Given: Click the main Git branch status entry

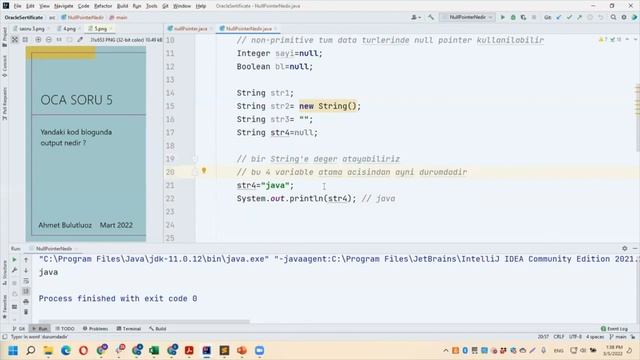Looking at the screenshot, I should point(618,337).
